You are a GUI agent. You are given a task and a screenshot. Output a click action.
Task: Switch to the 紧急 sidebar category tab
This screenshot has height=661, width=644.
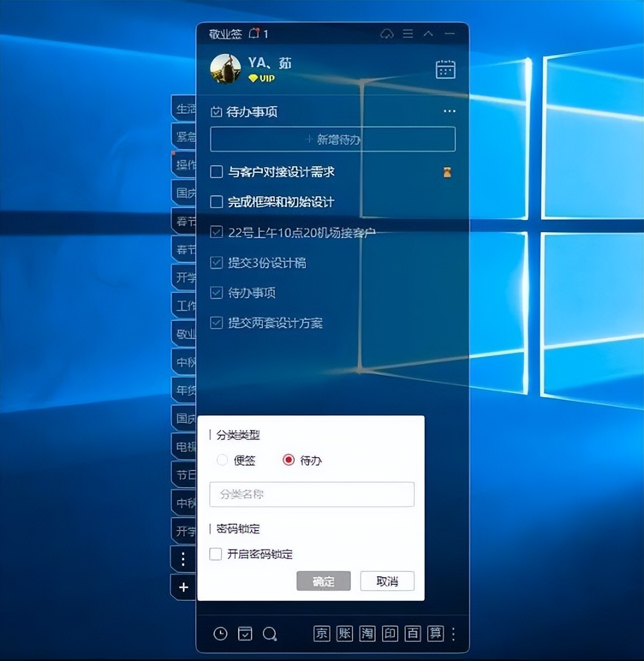(185, 136)
